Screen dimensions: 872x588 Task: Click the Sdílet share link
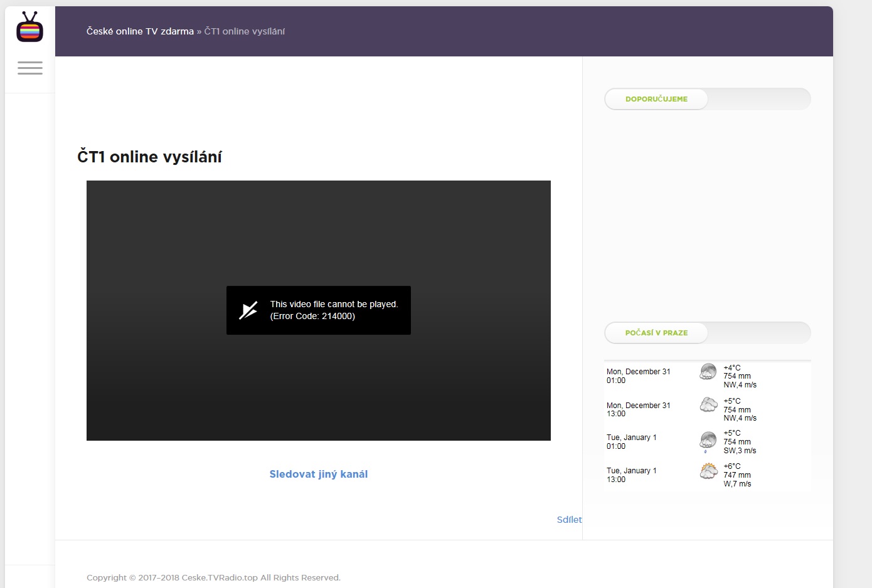pos(569,520)
